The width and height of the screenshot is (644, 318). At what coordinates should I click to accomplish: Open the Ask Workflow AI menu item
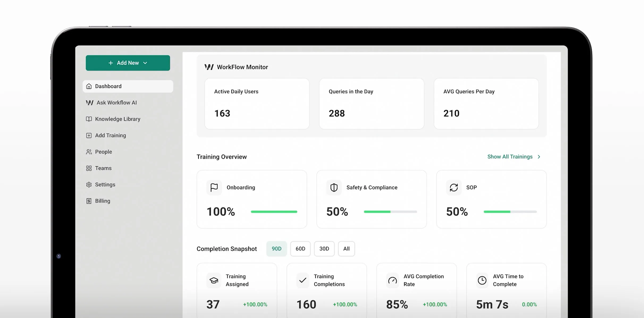click(x=116, y=103)
